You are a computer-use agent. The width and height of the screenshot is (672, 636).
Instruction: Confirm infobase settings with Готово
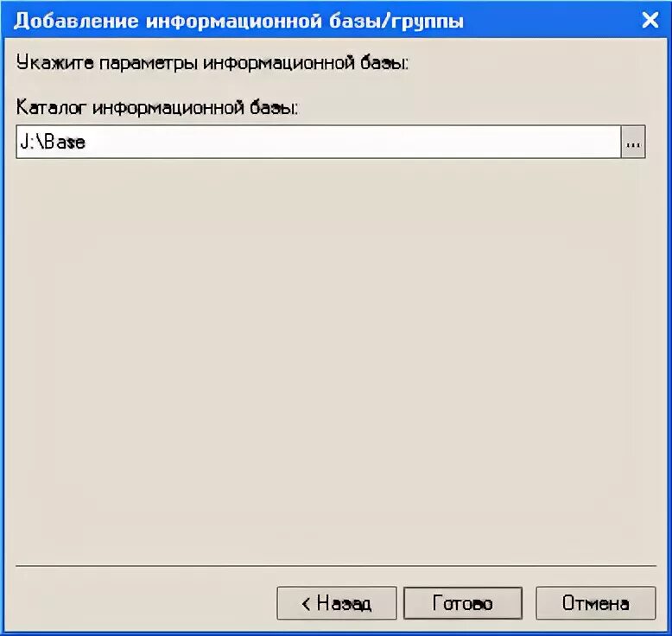(x=463, y=603)
